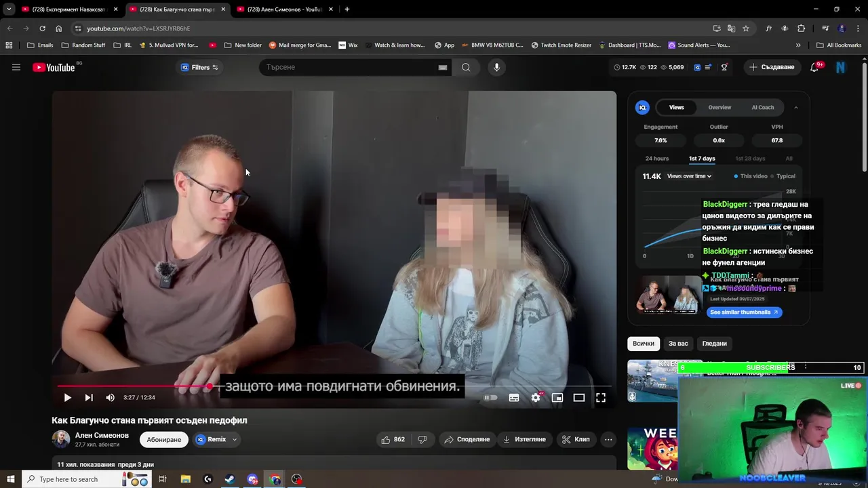Like the video with 862 likes
This screenshot has height=488, width=868.
pyautogui.click(x=393, y=439)
